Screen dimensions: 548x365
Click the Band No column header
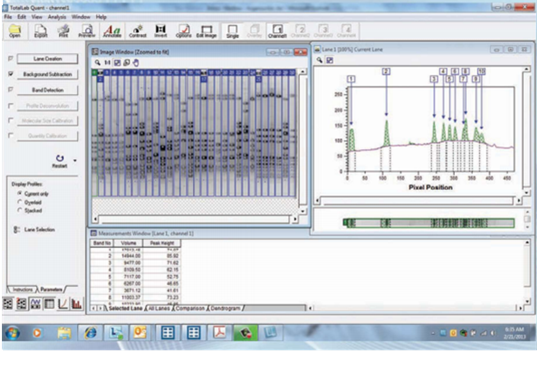(102, 243)
